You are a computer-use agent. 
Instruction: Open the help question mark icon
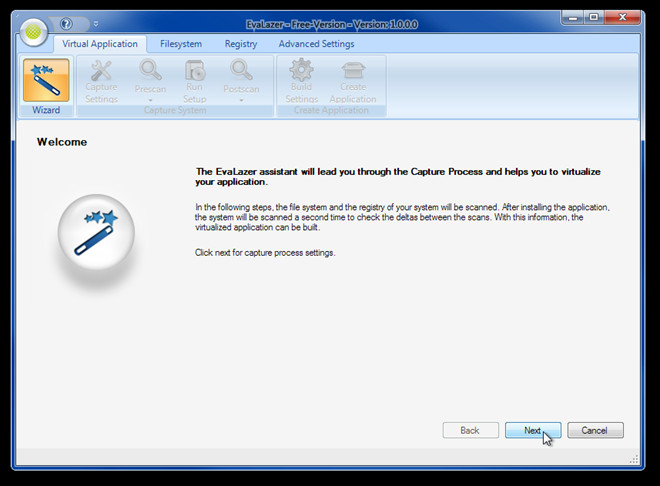tap(66, 24)
